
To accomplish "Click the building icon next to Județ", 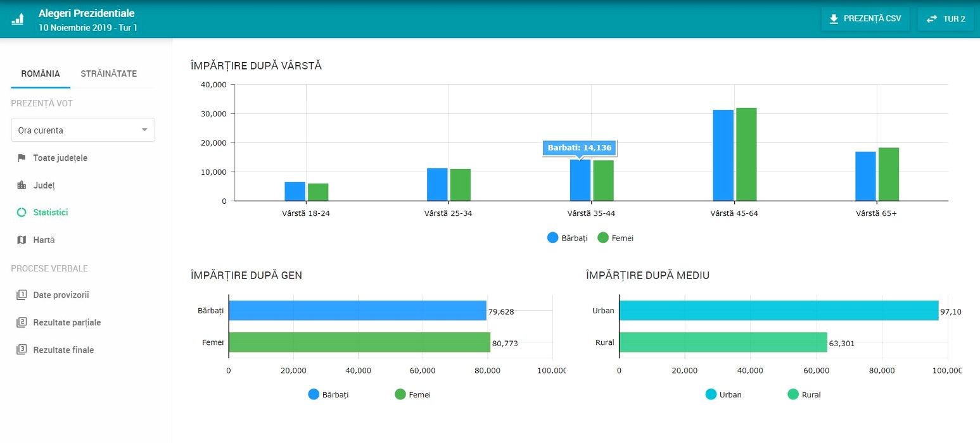I will tap(22, 185).
